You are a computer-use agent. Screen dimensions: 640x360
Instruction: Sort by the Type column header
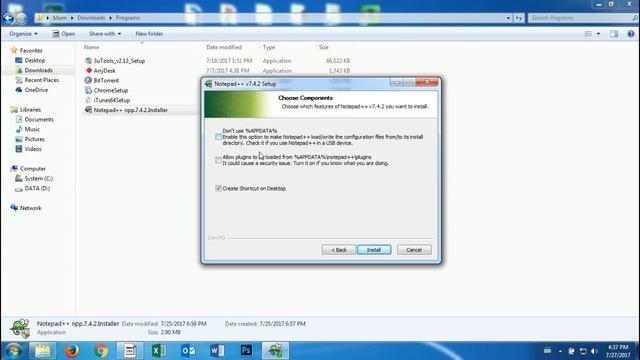point(269,47)
